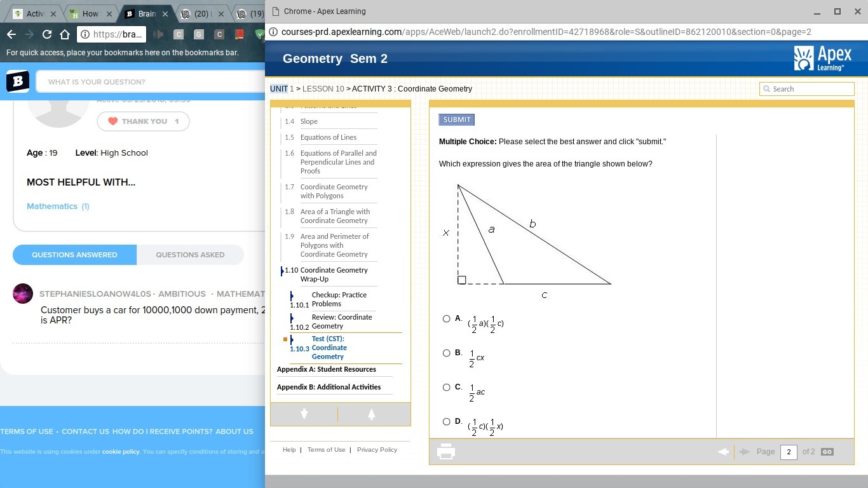The image size is (868, 488).
Task: Open lesson 1.8 Area of a Triangle
Action: click(x=335, y=216)
